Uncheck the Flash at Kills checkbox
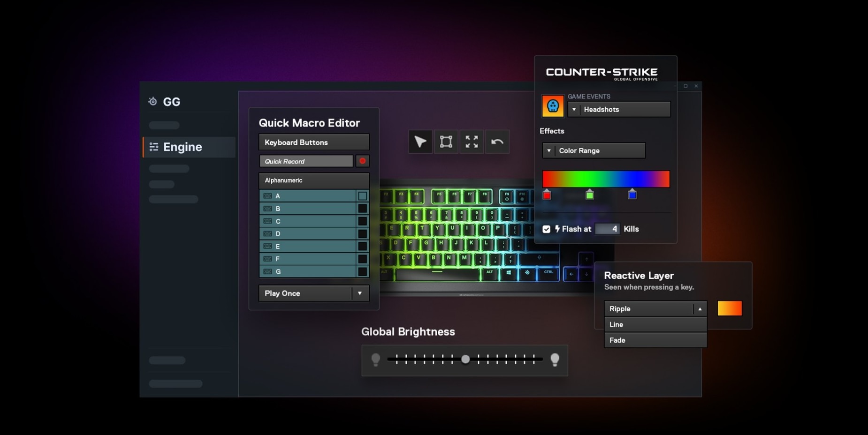This screenshot has width=868, height=435. [x=546, y=229]
